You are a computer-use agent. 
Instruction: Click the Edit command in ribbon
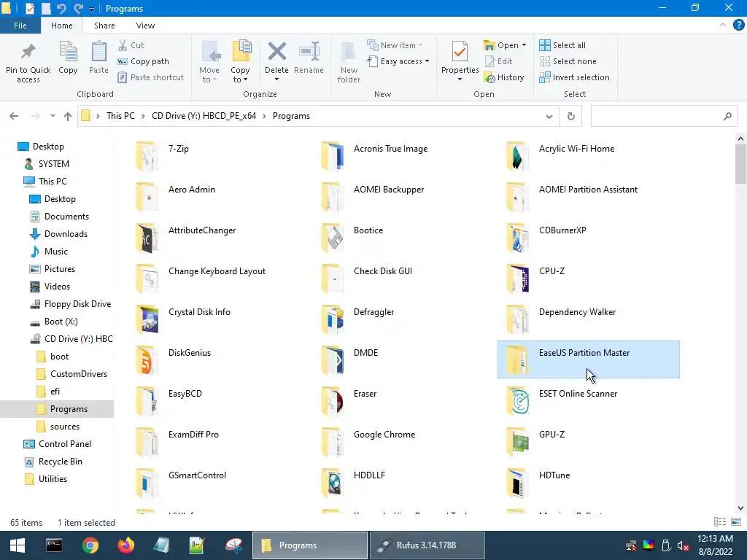(498, 61)
